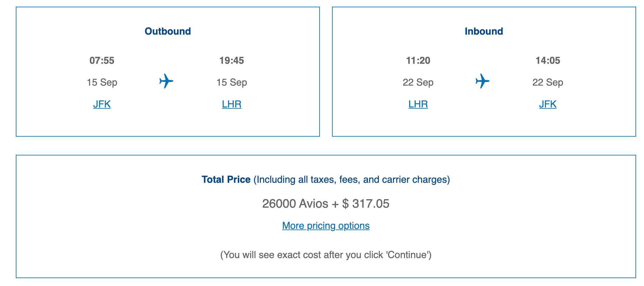Open the outbound JFK departure airport link

[102, 104]
